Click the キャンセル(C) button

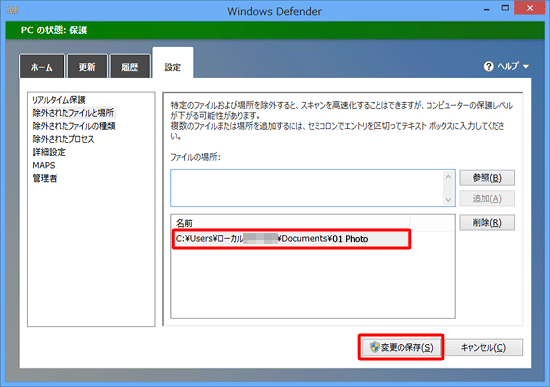[483, 347]
